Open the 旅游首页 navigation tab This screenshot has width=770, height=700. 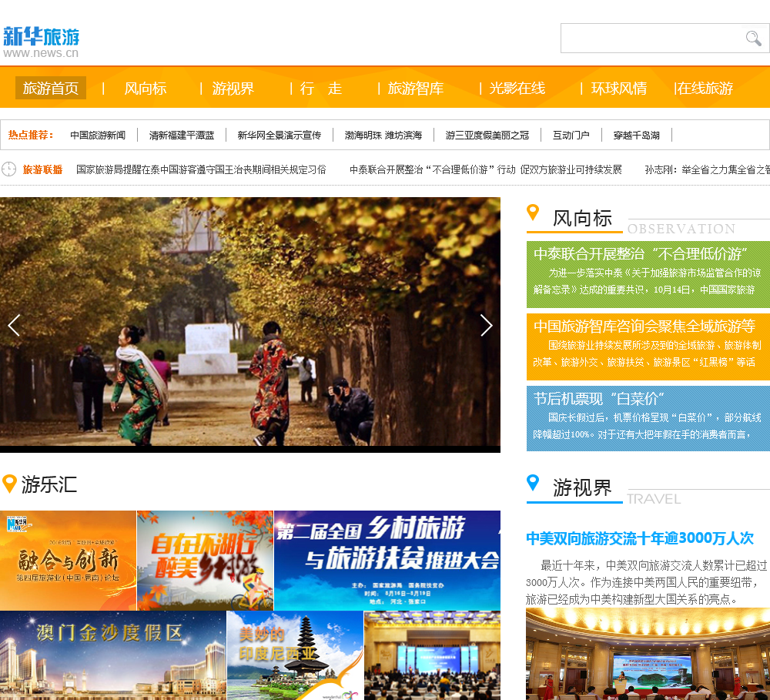51,88
